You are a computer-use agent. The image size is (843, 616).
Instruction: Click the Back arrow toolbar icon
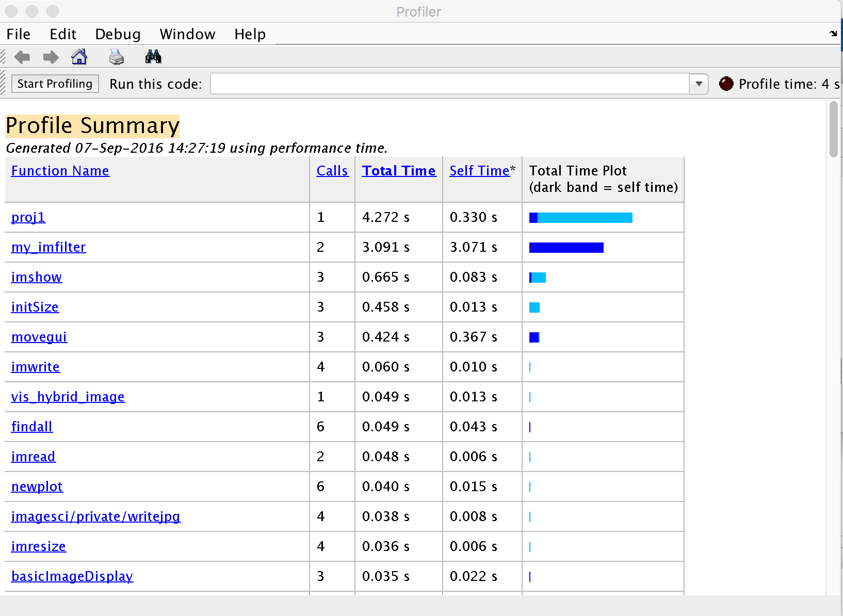coord(22,57)
